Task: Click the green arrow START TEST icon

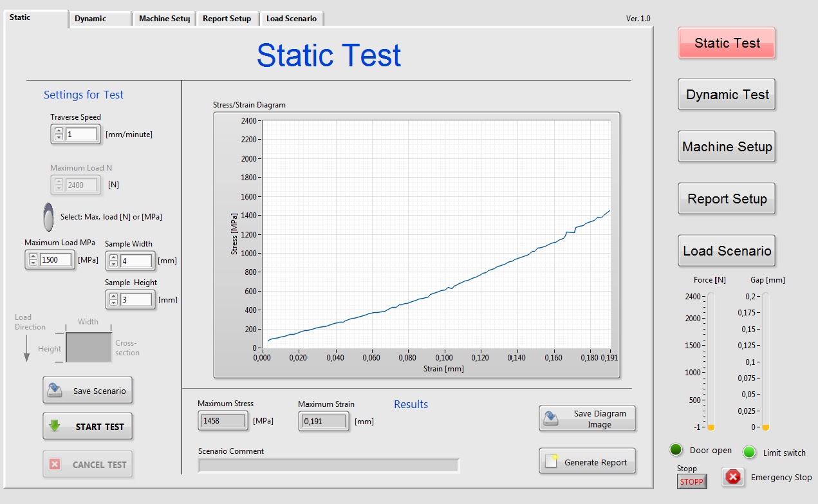Action: [x=55, y=425]
